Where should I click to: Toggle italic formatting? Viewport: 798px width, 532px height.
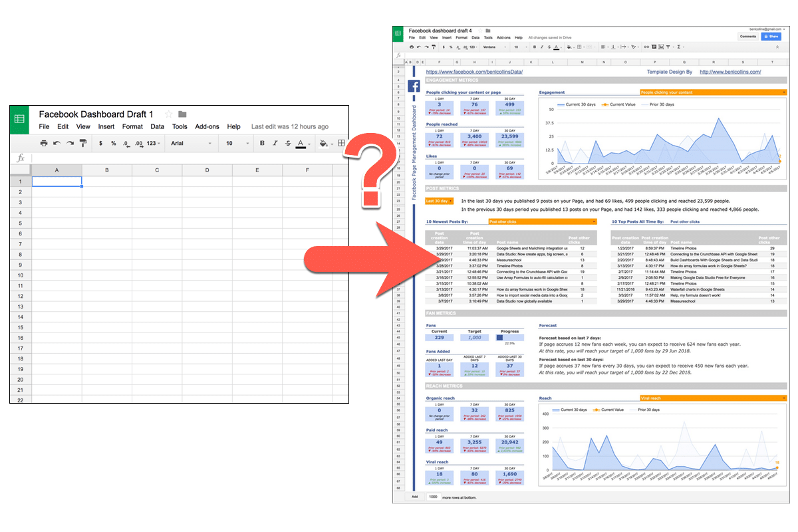click(275, 143)
